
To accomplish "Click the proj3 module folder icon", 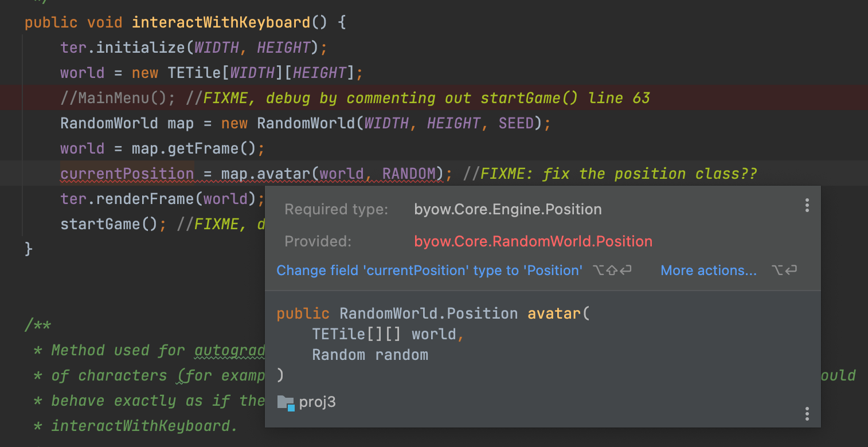I will (286, 402).
